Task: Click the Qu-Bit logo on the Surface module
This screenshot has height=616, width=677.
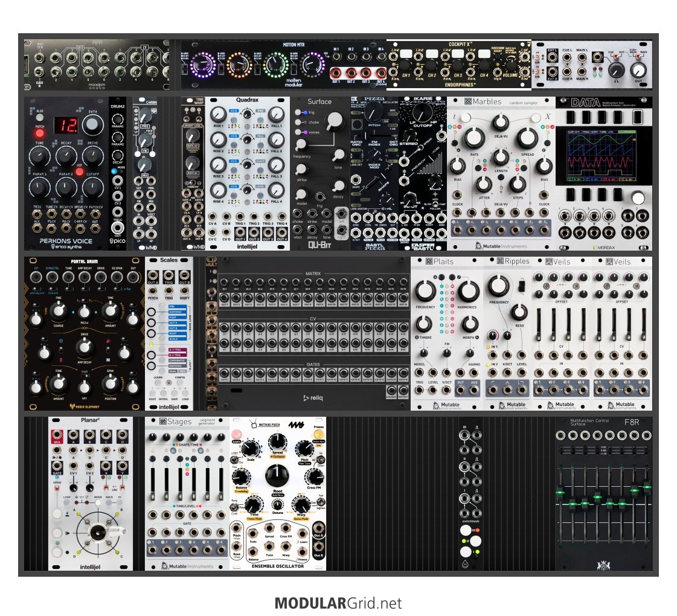Action: point(319,245)
